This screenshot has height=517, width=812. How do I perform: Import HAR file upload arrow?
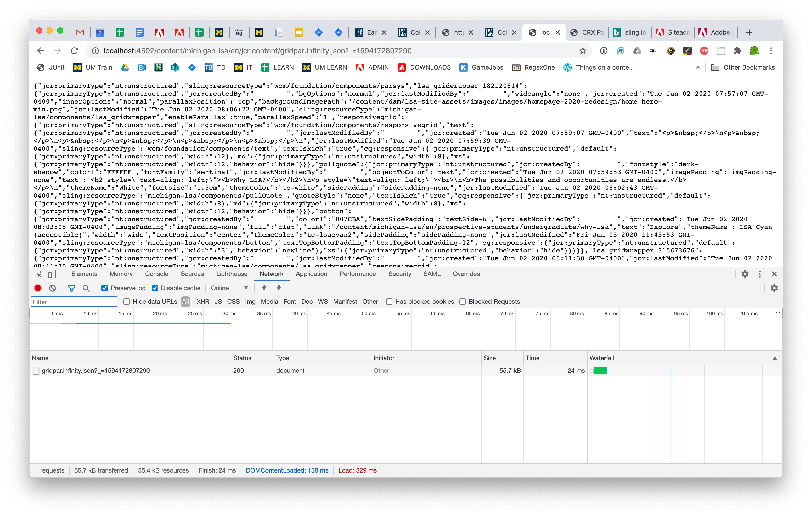[x=264, y=288]
